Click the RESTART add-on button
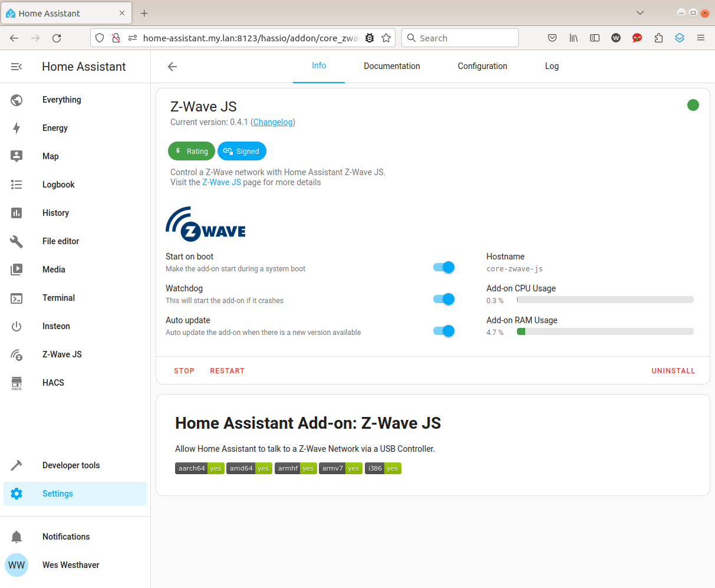This screenshot has width=715, height=588. (228, 371)
